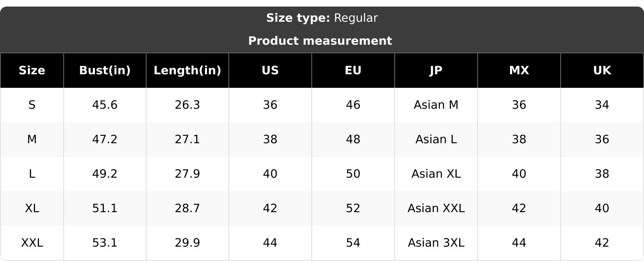Image resolution: width=644 pixels, height=261 pixels.
Task: Select the US column header
Action: [x=270, y=71]
